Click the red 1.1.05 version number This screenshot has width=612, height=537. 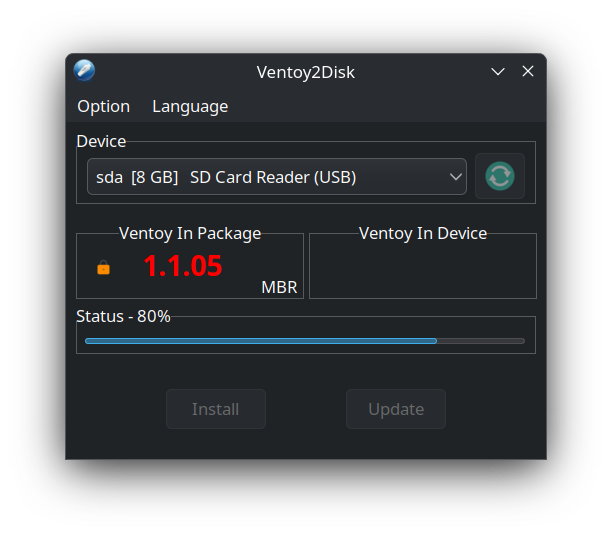pos(183,266)
